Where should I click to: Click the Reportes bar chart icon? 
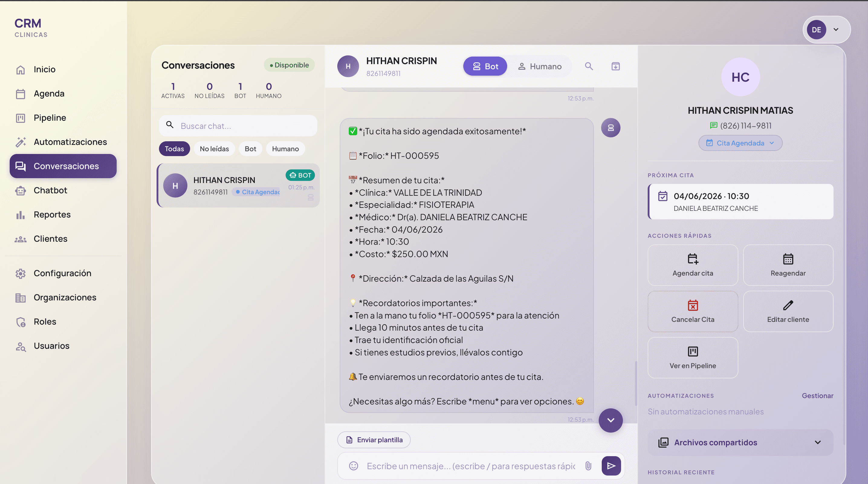tap(21, 214)
